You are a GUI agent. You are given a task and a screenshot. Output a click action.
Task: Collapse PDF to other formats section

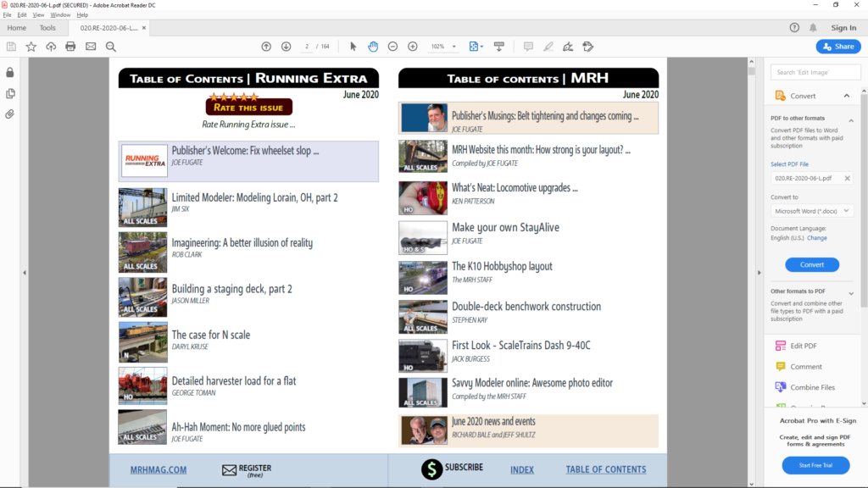pos(851,120)
